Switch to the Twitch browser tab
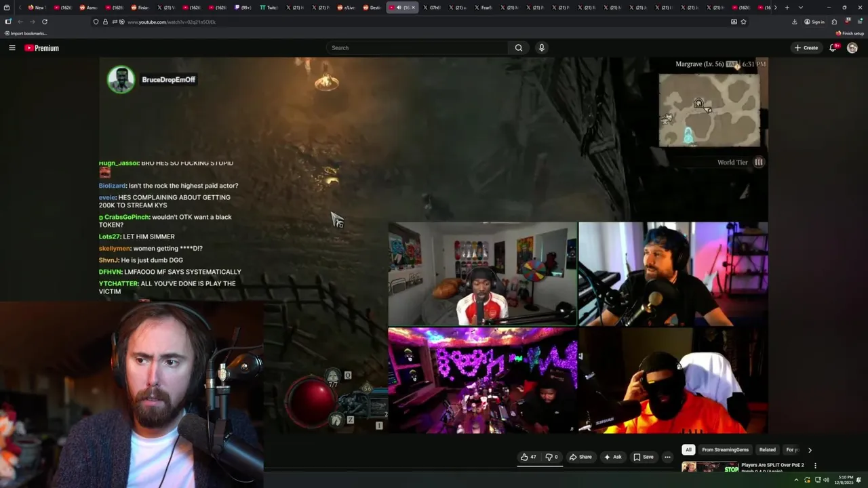The width and height of the screenshot is (868, 488). coord(269,7)
